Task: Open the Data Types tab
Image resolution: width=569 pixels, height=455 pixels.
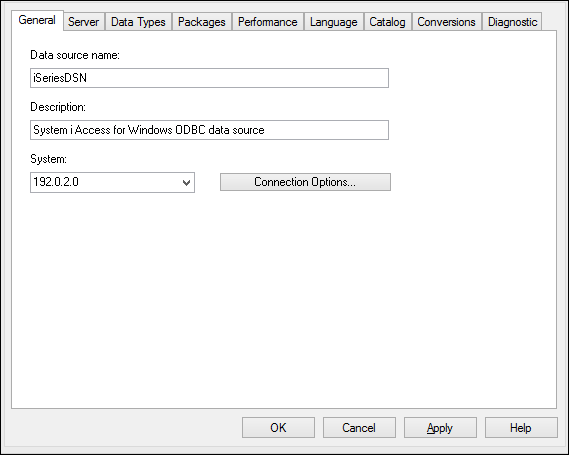Action: click(x=138, y=22)
